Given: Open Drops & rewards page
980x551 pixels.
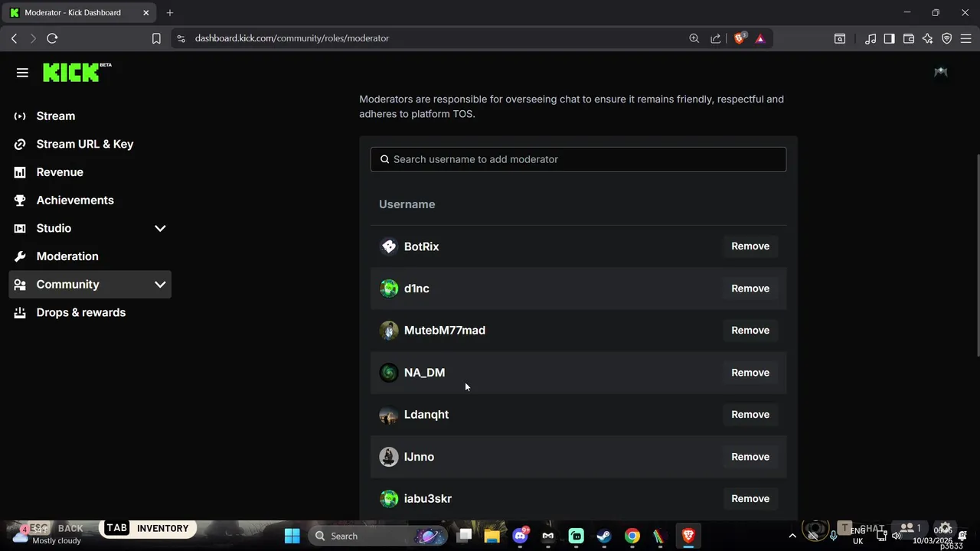Looking at the screenshot, I should [81, 312].
